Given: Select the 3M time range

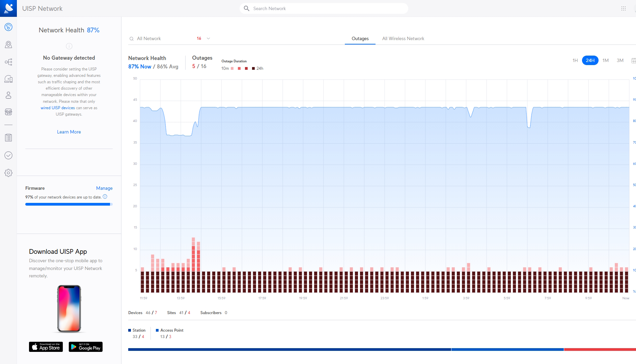Looking at the screenshot, I should click(620, 60).
